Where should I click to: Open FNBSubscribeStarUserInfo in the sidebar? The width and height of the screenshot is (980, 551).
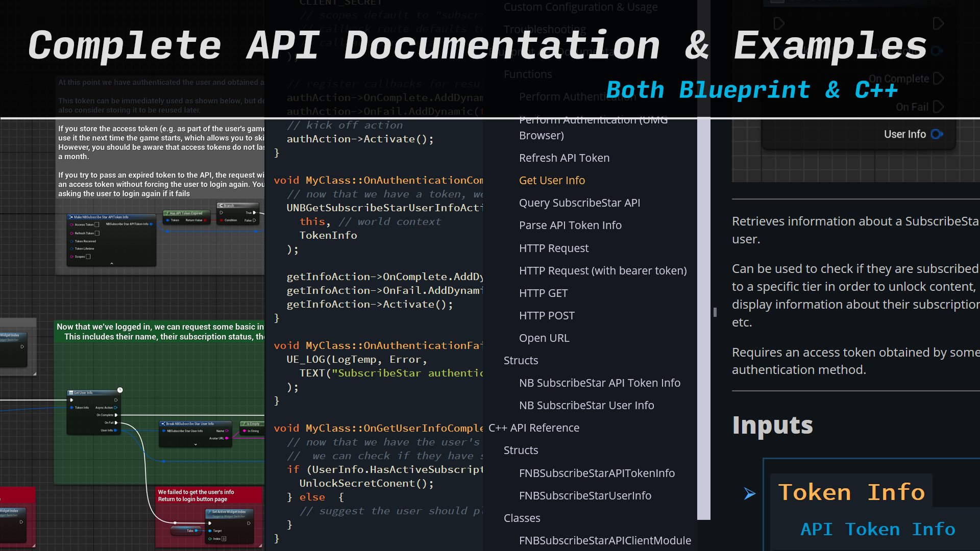point(585,496)
